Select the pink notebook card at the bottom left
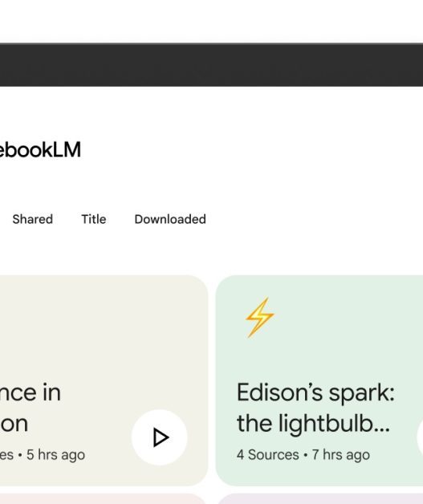The height and width of the screenshot is (504, 423). [103, 499]
